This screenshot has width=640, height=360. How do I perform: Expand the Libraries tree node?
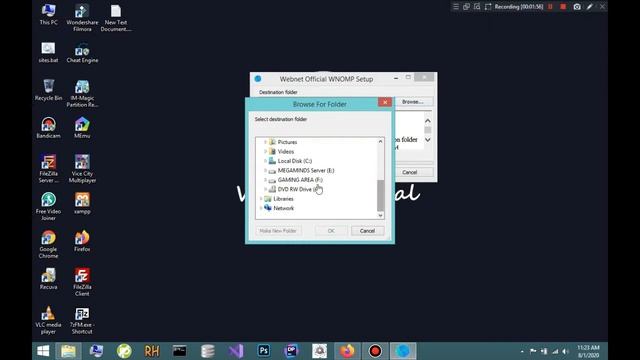(x=261, y=199)
